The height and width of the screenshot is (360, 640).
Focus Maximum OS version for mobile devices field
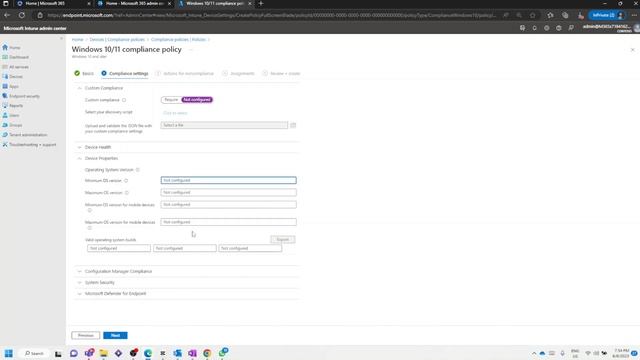tap(229, 222)
